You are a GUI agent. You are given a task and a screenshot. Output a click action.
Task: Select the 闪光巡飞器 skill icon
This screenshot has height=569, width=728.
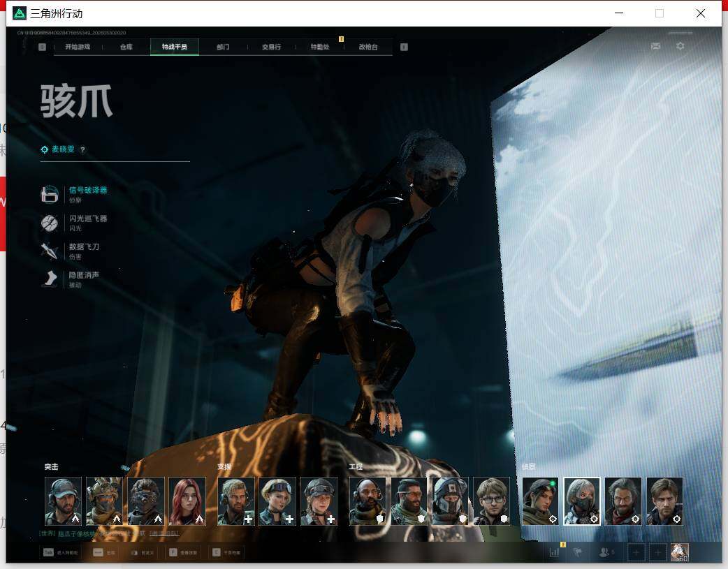(x=49, y=223)
